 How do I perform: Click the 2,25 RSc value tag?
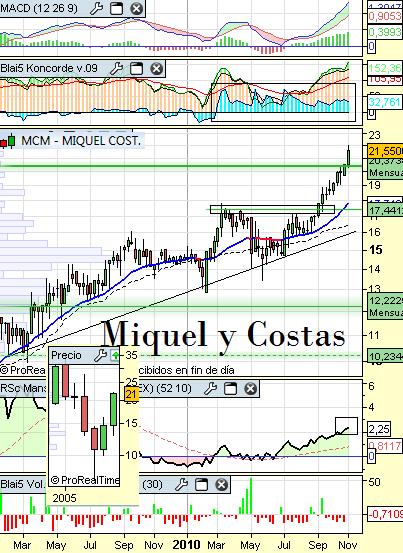point(379,429)
